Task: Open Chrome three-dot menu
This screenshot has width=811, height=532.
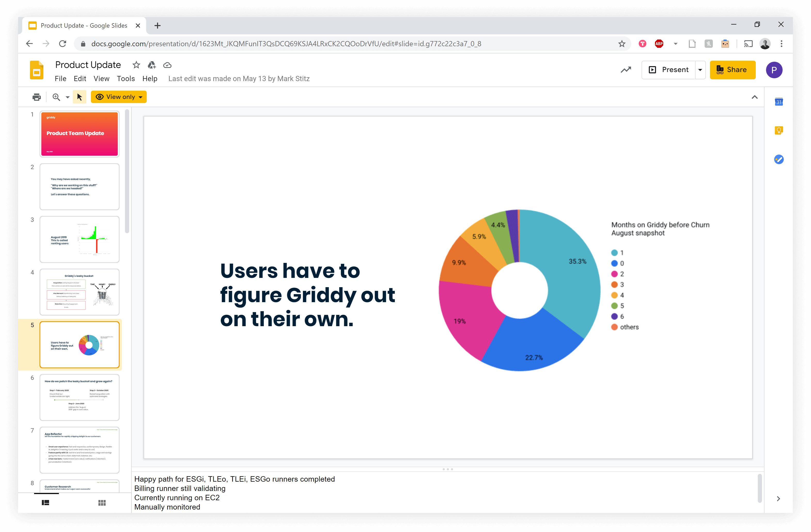Action: pos(782,44)
